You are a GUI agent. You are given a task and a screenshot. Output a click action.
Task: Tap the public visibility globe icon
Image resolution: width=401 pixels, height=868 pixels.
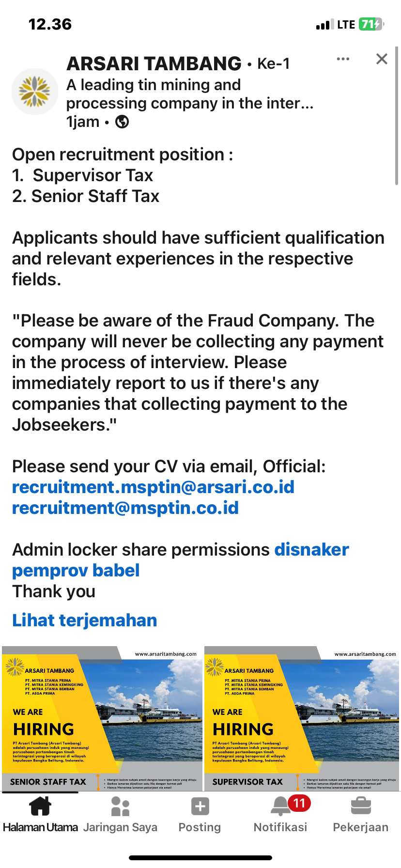[x=122, y=122]
